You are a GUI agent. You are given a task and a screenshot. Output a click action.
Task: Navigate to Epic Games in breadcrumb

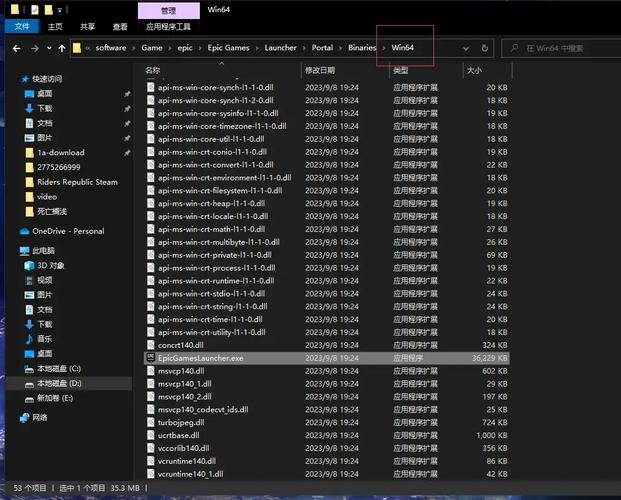point(229,48)
